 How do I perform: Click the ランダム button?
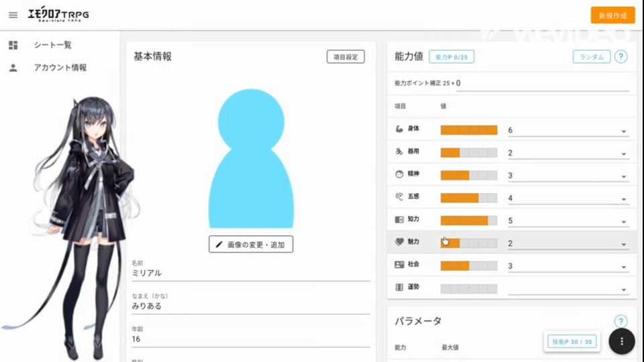click(x=592, y=56)
